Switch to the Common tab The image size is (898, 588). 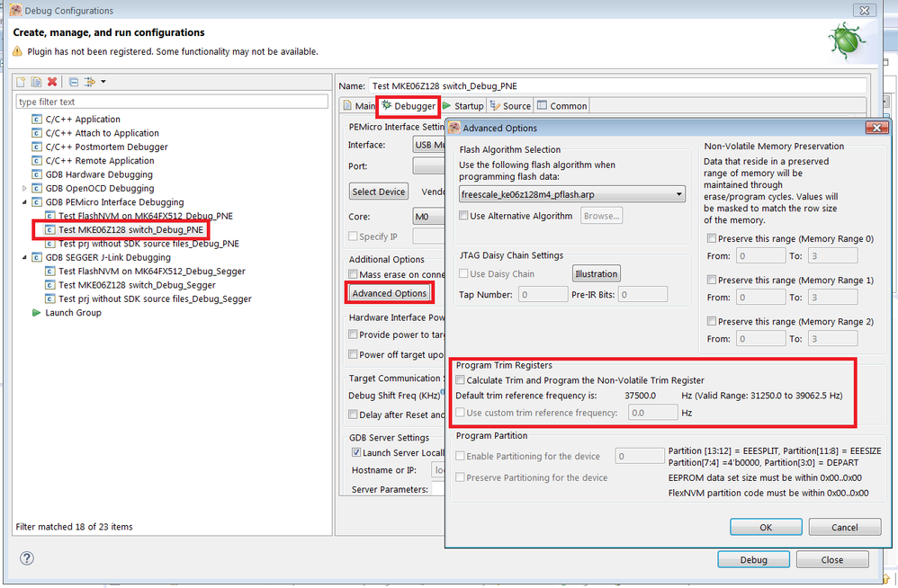[561, 106]
